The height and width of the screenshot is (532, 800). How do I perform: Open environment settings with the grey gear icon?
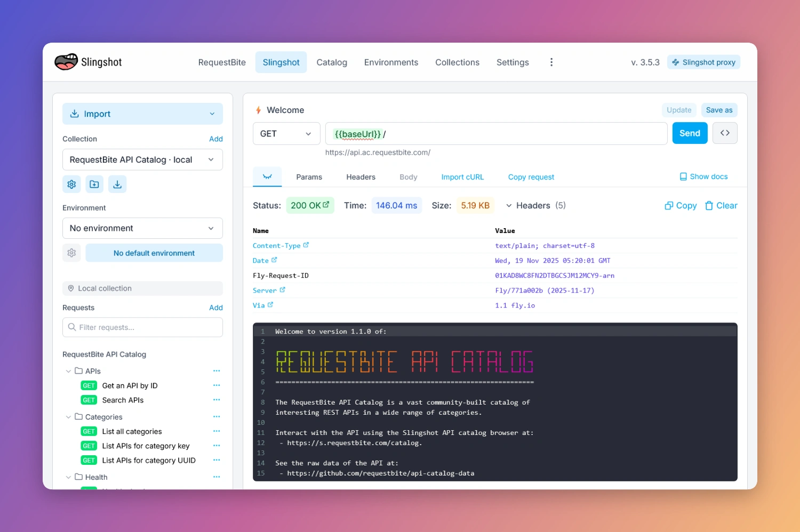[x=71, y=253]
